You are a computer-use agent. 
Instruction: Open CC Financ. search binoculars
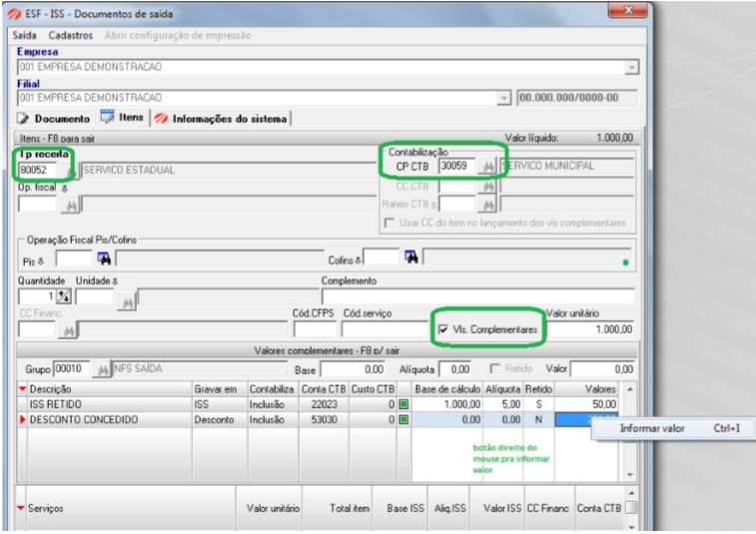[68, 330]
